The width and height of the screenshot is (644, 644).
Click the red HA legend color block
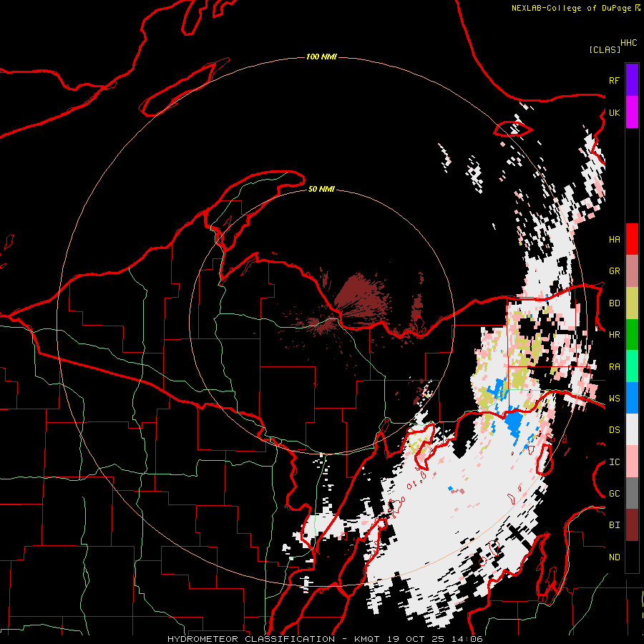pyautogui.click(x=632, y=239)
